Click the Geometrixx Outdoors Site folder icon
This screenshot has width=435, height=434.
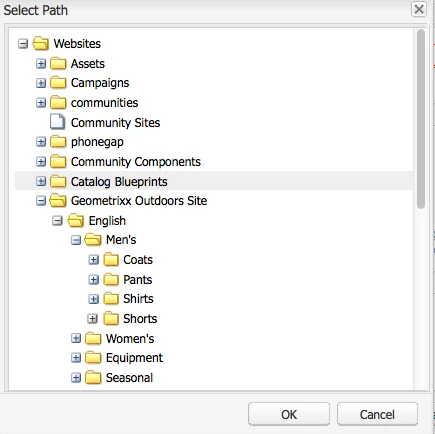[58, 201]
